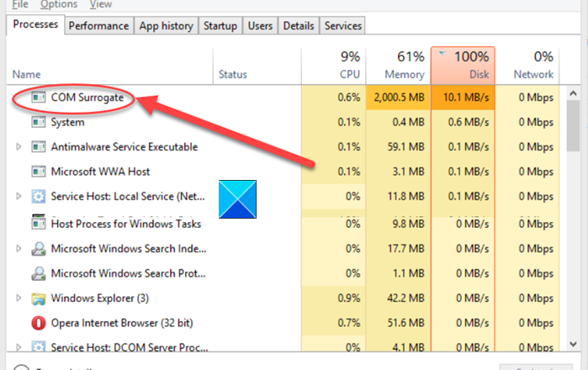Click System disk value 0.6 MB/s
The image size is (588, 370).
(469, 122)
